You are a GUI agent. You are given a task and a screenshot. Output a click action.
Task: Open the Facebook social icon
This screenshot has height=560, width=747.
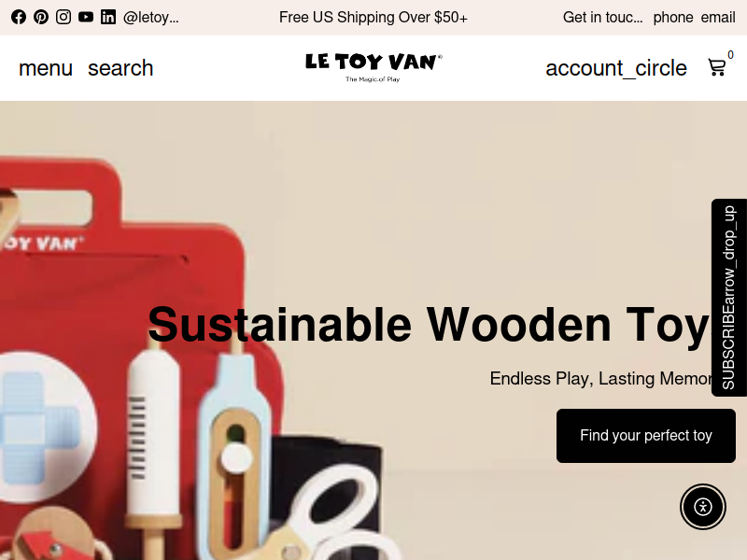19,17
